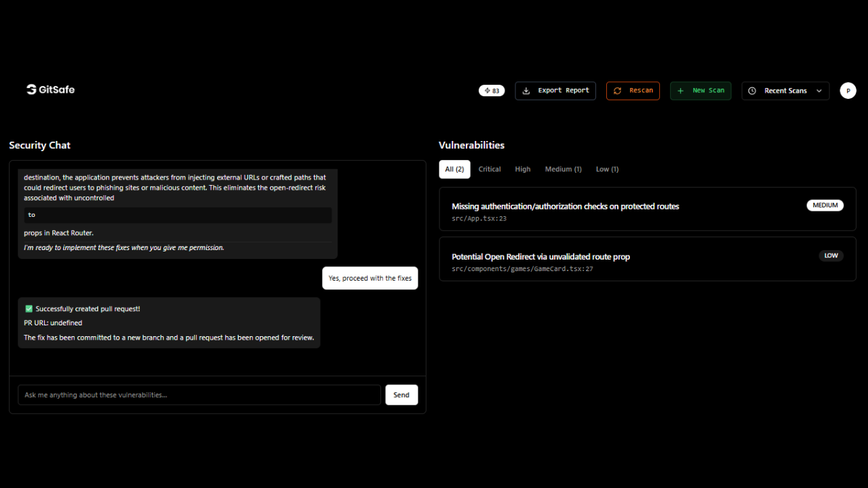Click the MEDIUM severity badge

tap(825, 205)
